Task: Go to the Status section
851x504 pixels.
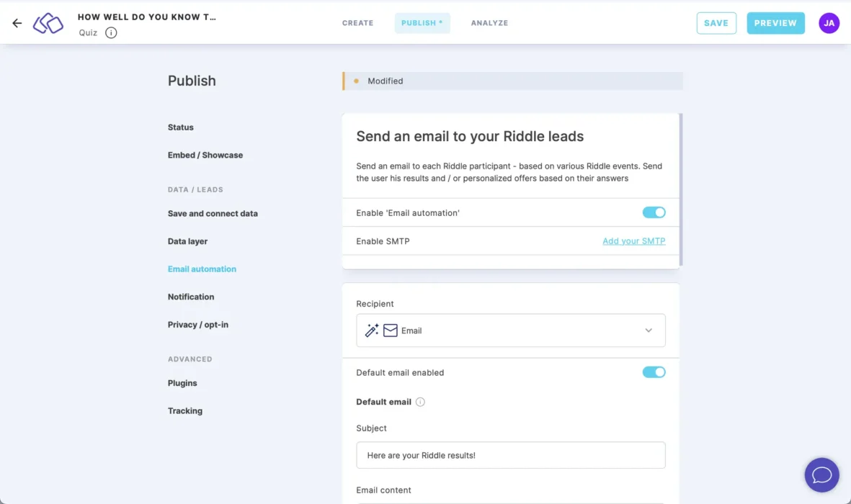Action: (x=180, y=127)
